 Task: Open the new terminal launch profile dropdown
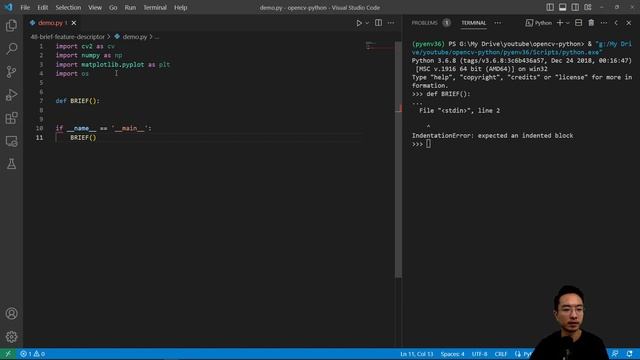click(x=568, y=23)
